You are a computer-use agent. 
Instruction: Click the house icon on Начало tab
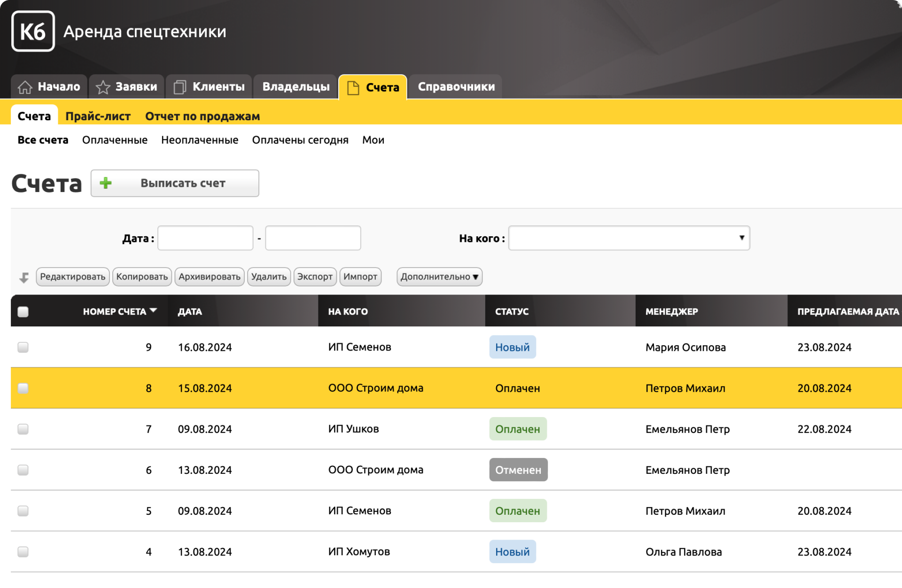(x=25, y=87)
